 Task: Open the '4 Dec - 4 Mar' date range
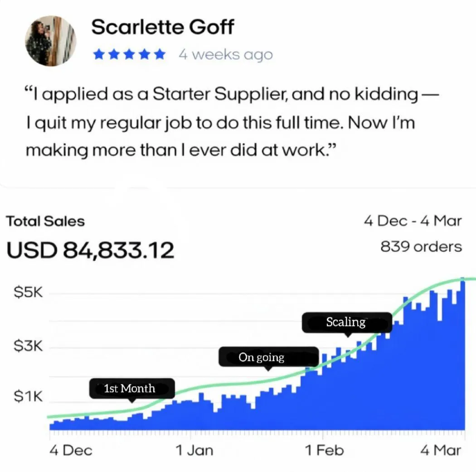pyautogui.click(x=412, y=221)
